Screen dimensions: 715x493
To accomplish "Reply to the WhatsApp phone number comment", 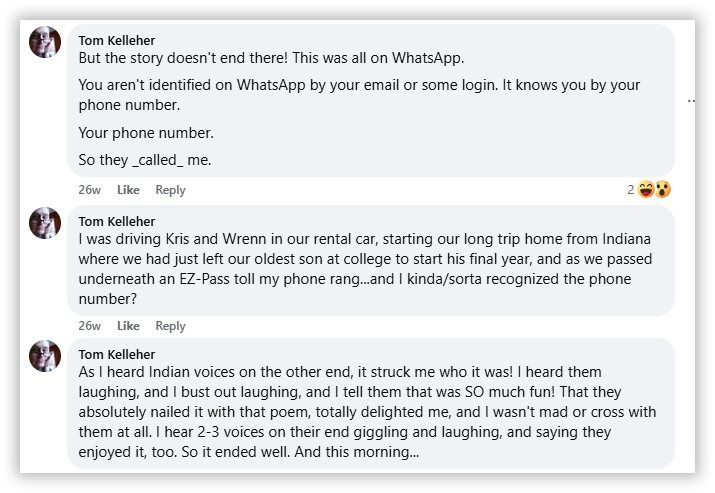I will point(170,190).
